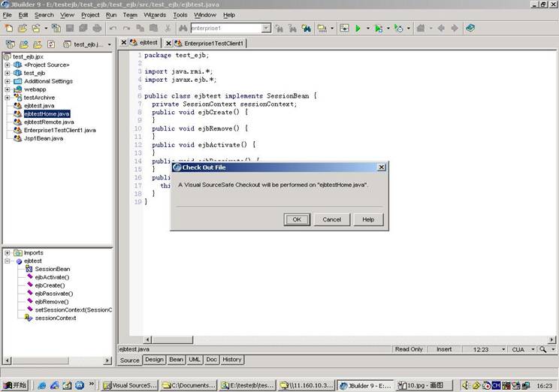
Task: Expand the Imports node in structure pane
Action: (7, 252)
